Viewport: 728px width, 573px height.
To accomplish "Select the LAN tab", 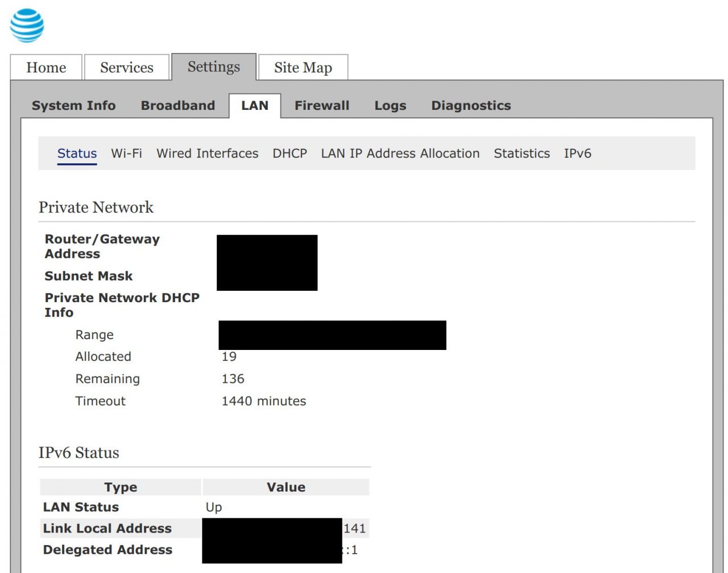I will pos(254,105).
